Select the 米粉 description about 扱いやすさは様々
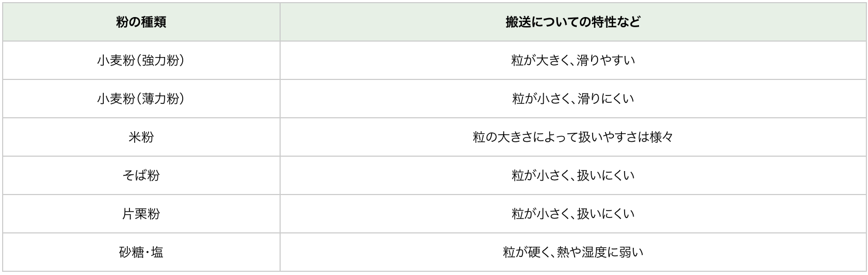 tap(573, 137)
